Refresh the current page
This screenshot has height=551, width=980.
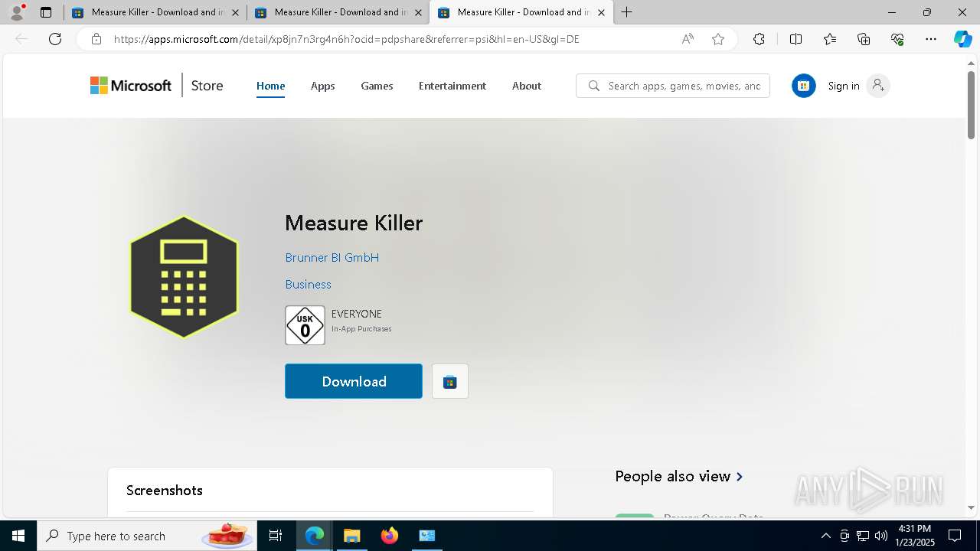click(x=55, y=39)
